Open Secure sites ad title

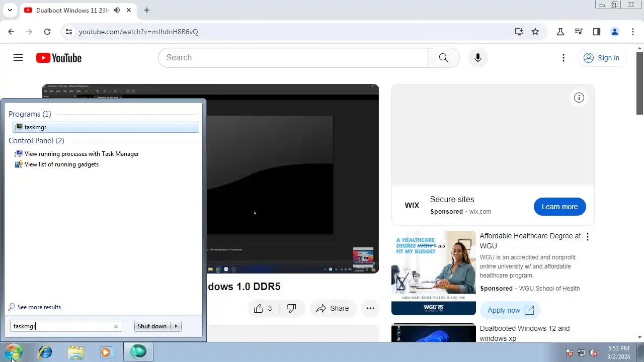click(x=452, y=200)
